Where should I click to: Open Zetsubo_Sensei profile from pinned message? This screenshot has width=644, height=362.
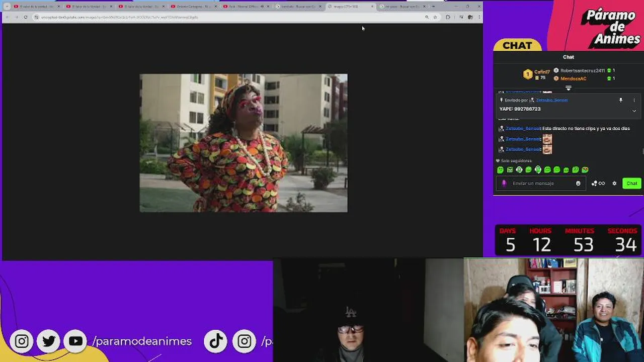551,100
